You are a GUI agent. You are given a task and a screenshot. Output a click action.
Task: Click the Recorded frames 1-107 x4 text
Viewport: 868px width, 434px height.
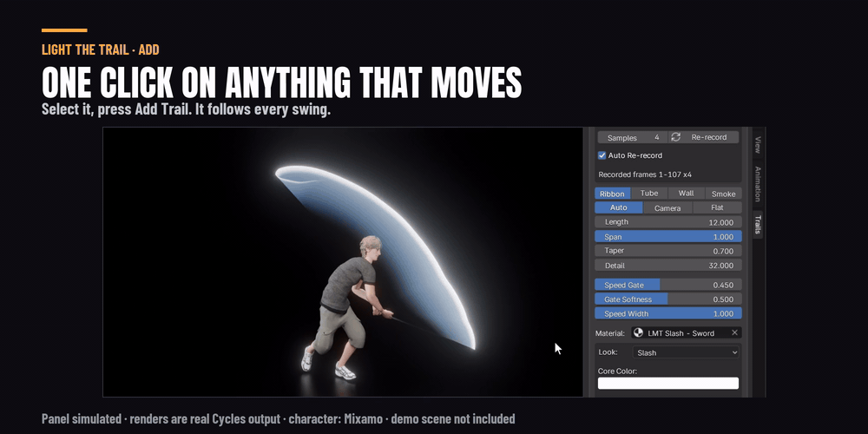pos(645,174)
